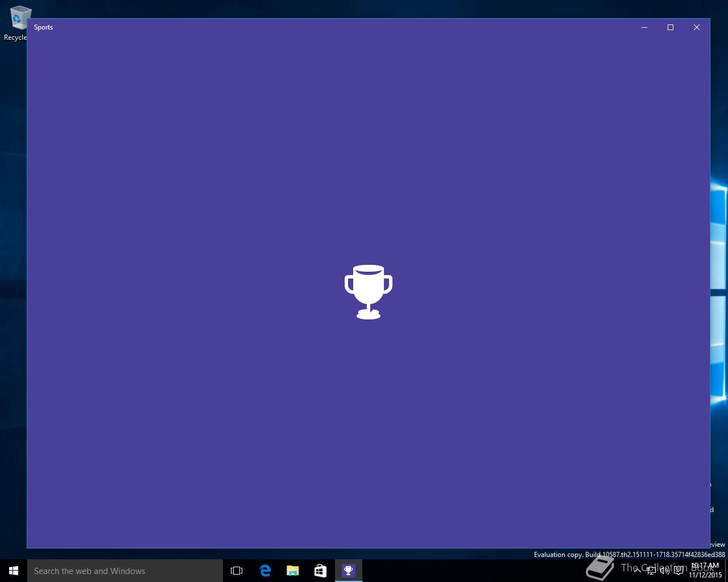Image resolution: width=728 pixels, height=582 pixels.
Task: Maximize the Sports window
Action: [671, 27]
